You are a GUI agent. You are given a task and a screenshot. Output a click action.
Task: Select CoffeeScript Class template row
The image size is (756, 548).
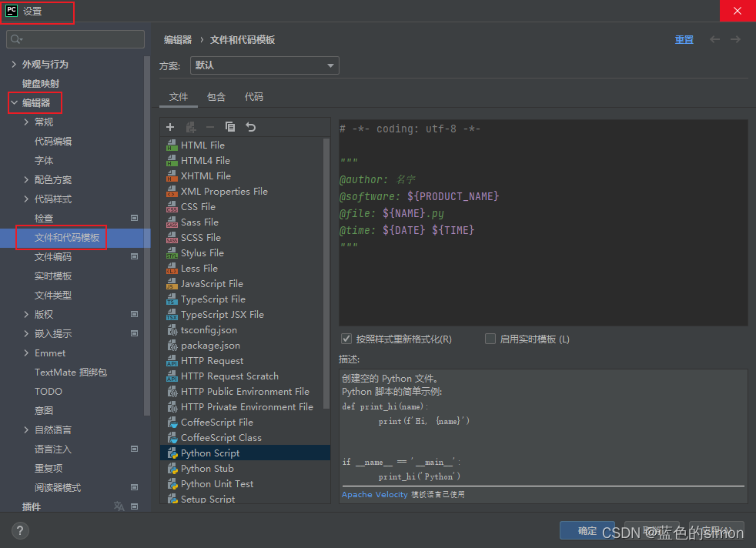pyautogui.click(x=245, y=438)
